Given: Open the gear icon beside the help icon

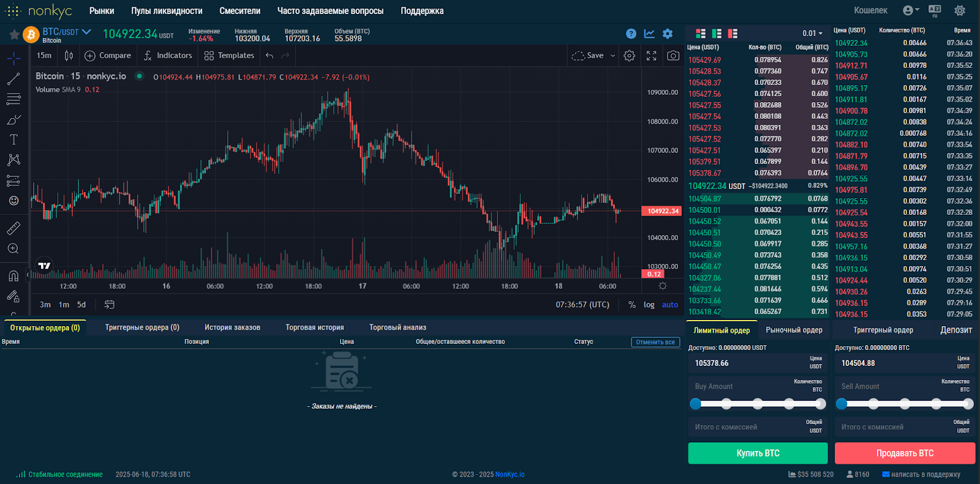Looking at the screenshot, I should [x=668, y=34].
